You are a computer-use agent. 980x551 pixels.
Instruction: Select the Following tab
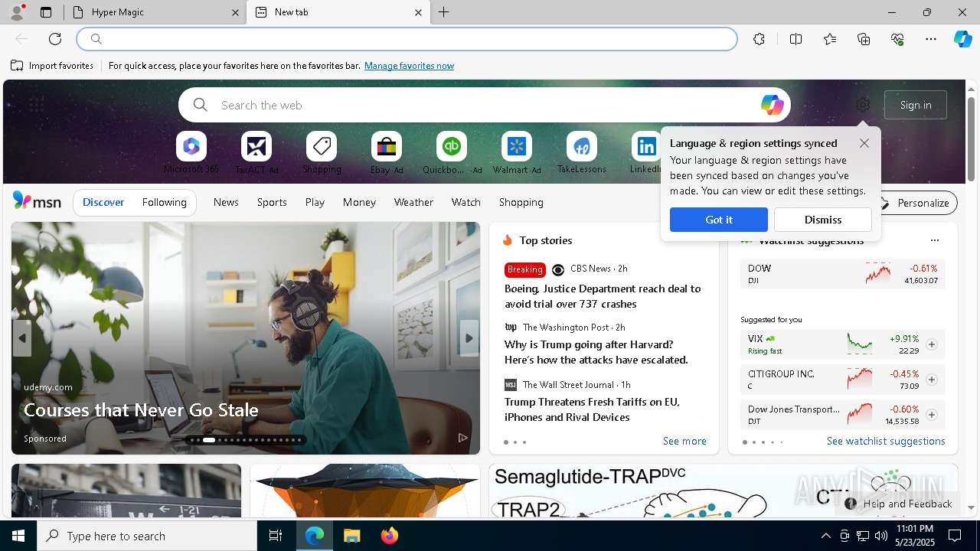164,202
